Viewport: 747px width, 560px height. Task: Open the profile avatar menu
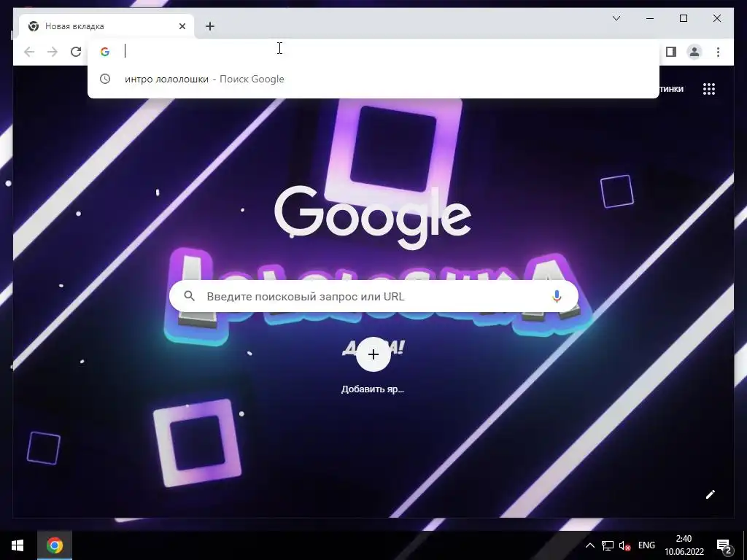coord(694,52)
